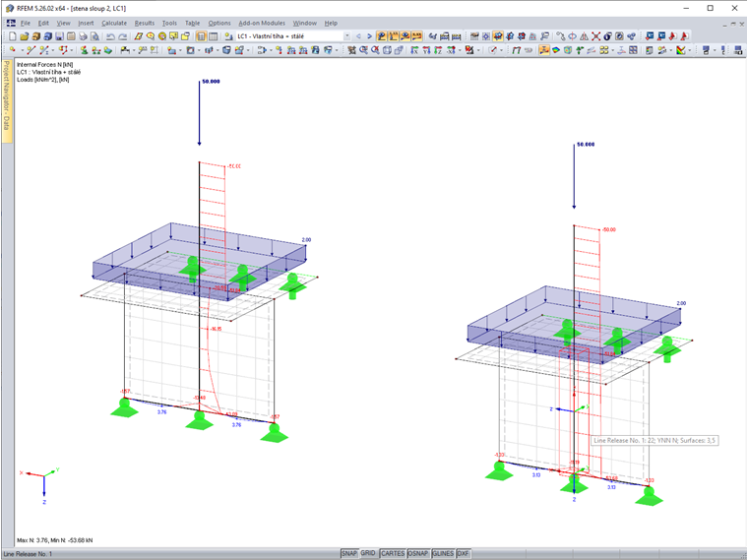This screenshot has width=748, height=560.
Task: Toggle GRID in the status bar
Action: (x=368, y=553)
